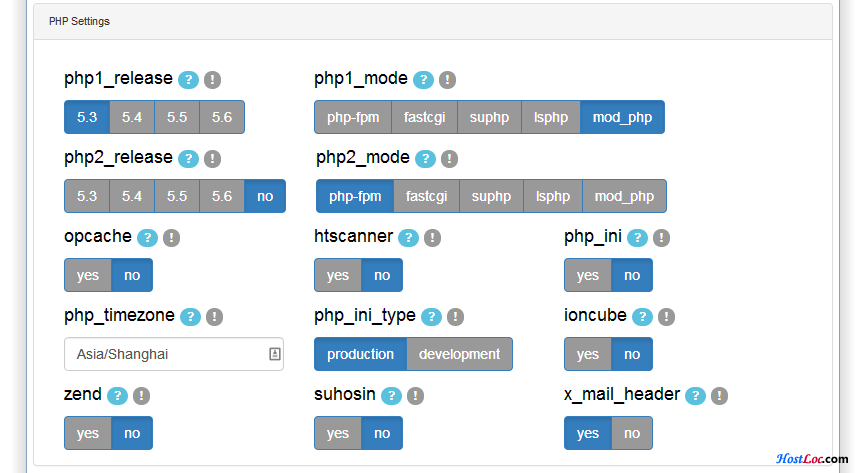Switch php_ini_type to development
This screenshot has height=473, width=858.
coord(460,354)
